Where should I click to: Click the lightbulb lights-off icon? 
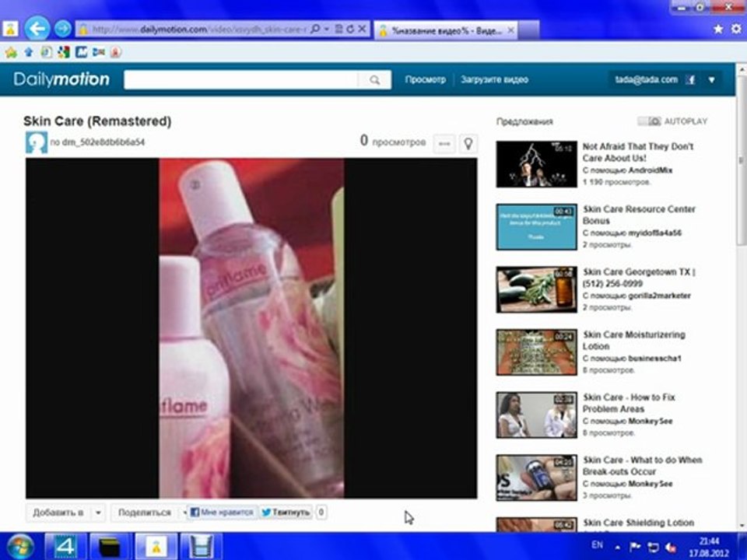pyautogui.click(x=468, y=143)
